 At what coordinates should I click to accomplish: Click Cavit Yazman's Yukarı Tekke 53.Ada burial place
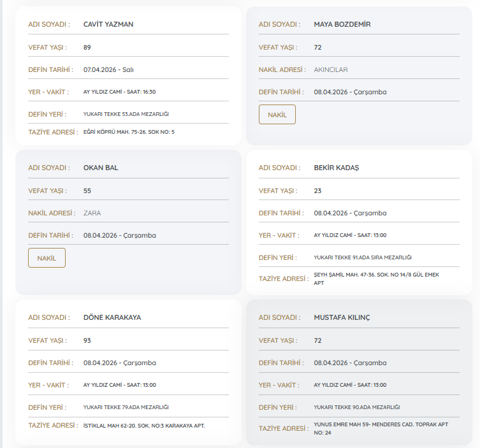[x=126, y=114]
